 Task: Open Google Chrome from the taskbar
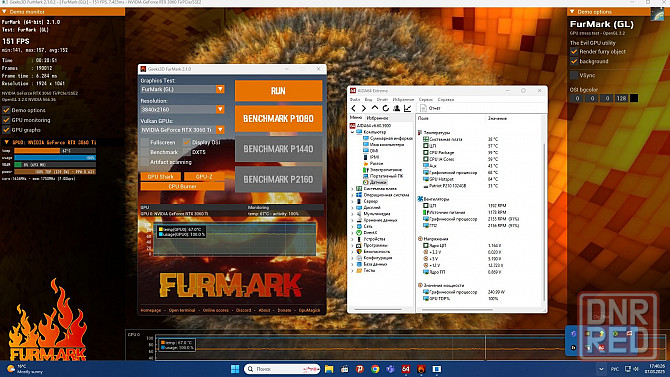(375, 369)
